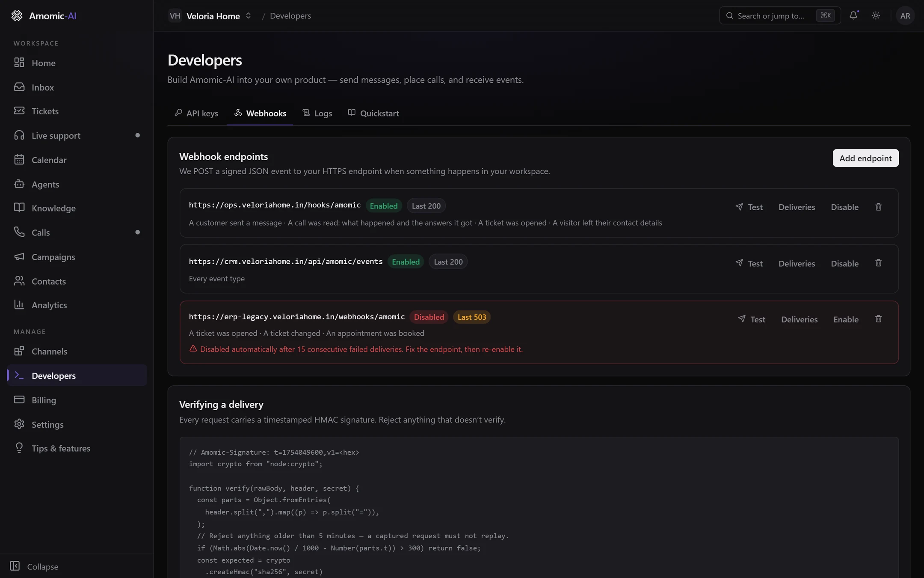Switch to the Logs tab

[317, 113]
